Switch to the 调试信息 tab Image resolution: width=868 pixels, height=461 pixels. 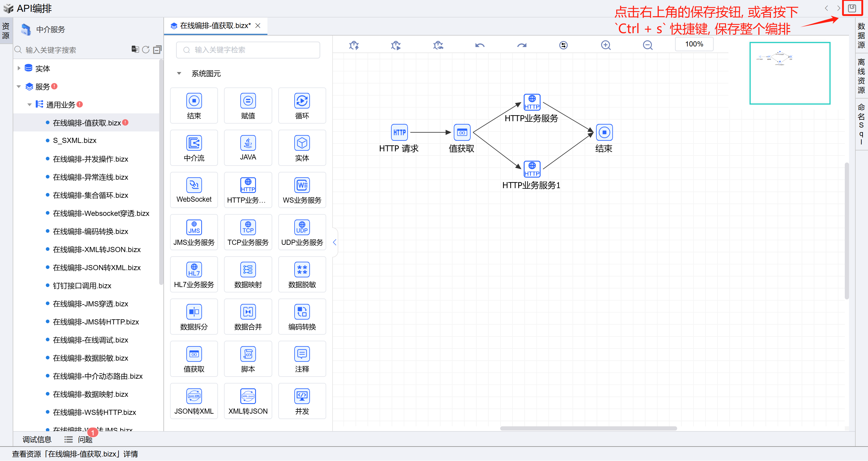tap(37, 439)
